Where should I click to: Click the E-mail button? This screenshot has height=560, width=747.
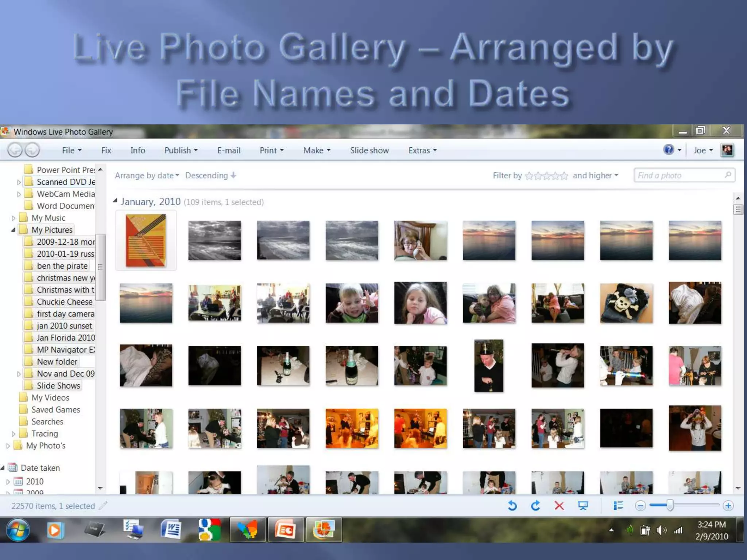tap(229, 150)
